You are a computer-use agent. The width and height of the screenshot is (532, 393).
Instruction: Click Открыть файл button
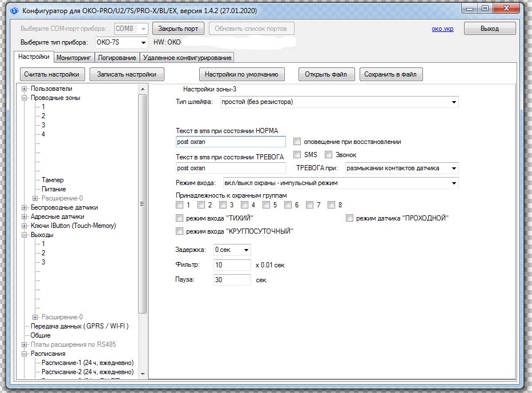326,74
